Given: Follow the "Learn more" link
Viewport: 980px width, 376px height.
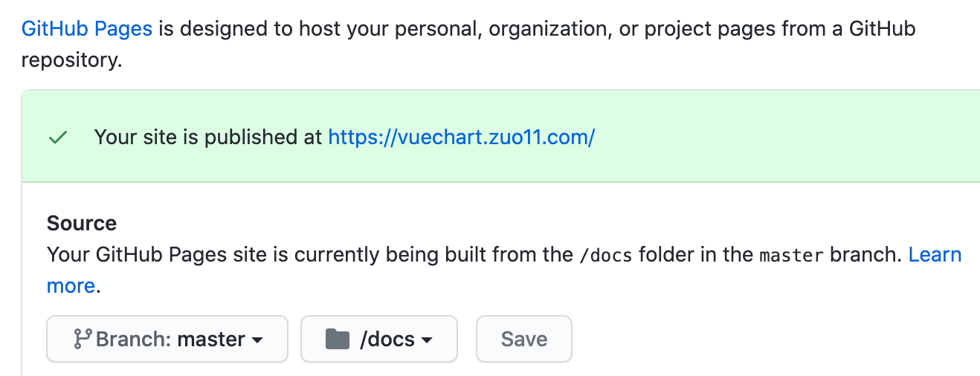Looking at the screenshot, I should point(935,255).
